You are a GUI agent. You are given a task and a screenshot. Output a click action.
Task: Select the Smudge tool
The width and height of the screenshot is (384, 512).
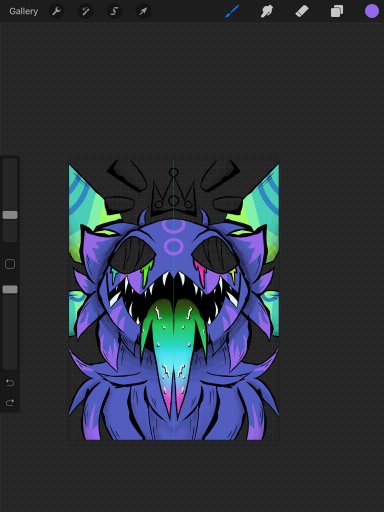tap(267, 11)
